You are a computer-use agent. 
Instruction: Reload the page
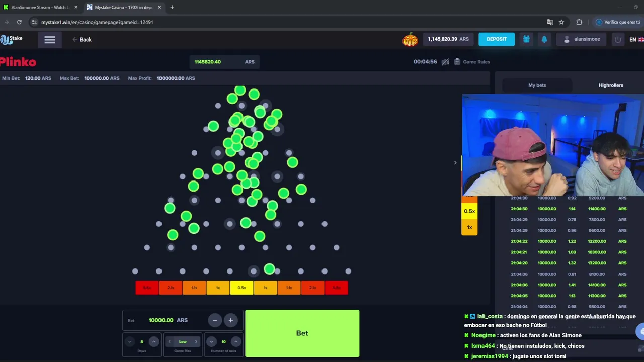point(19,22)
